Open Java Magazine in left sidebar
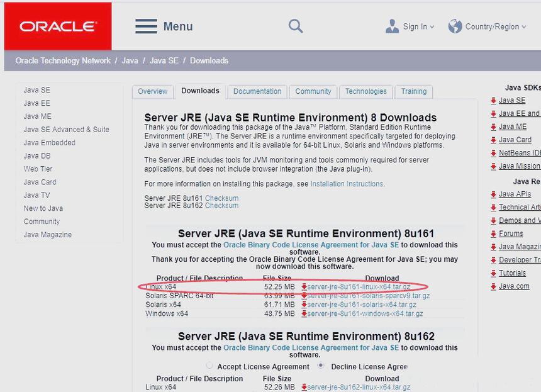 48,235
